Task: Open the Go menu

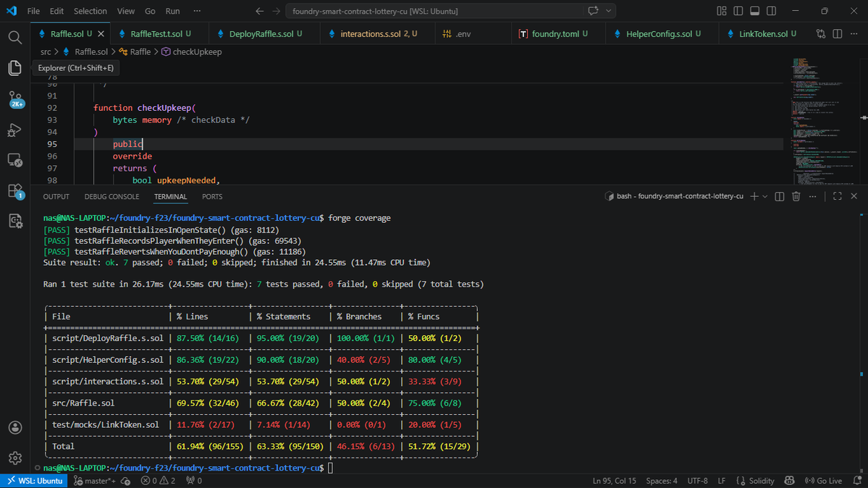Action: [x=150, y=11]
